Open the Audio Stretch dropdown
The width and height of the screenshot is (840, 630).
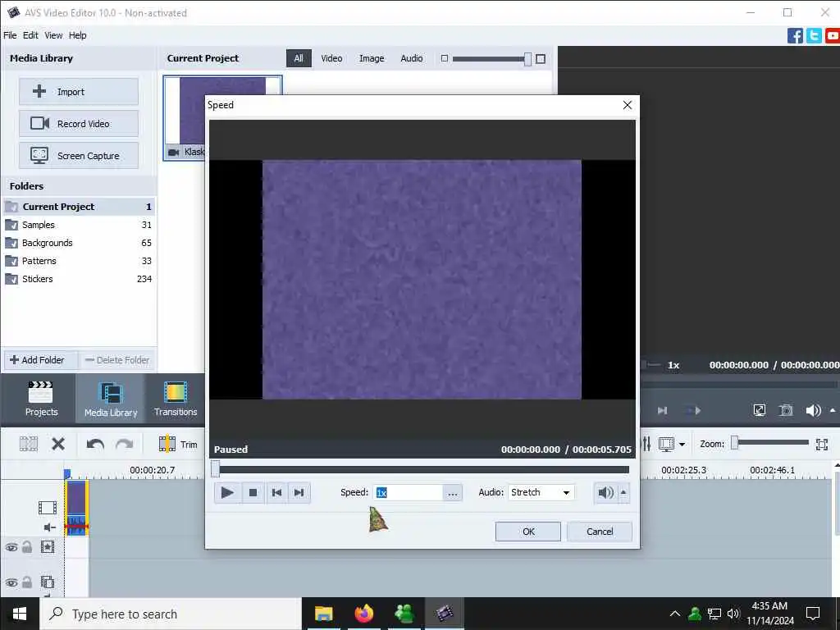[541, 492]
